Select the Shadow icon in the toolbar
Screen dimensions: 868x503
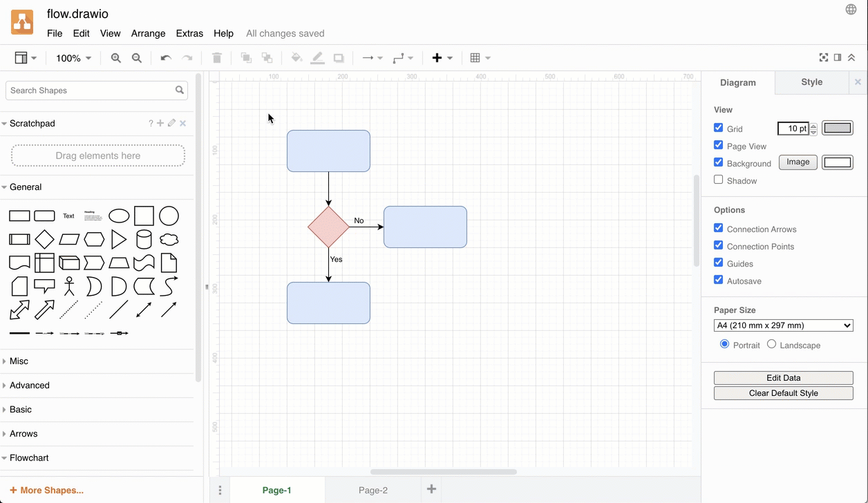pos(339,58)
